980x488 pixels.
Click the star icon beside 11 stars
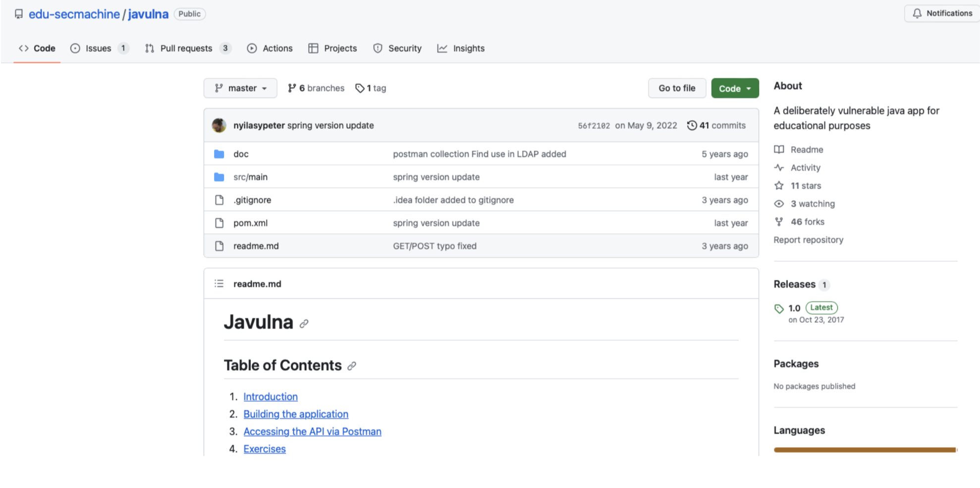click(x=779, y=185)
